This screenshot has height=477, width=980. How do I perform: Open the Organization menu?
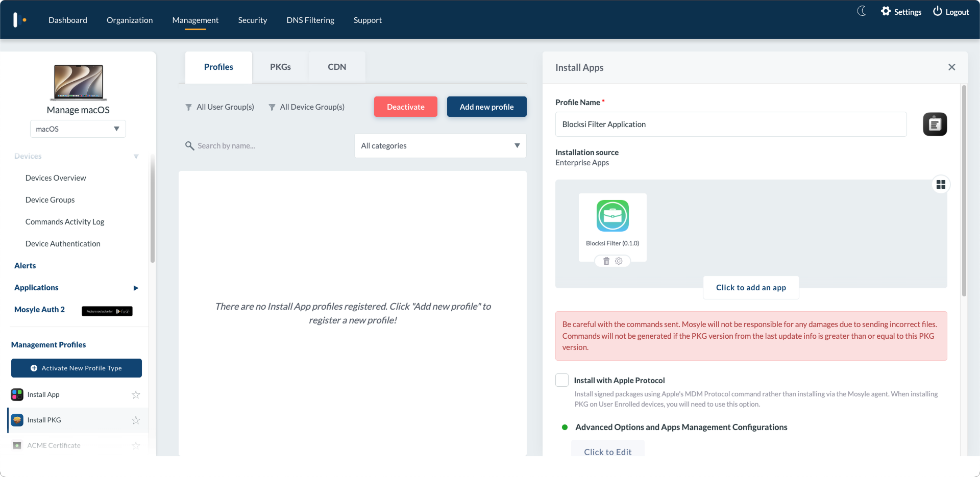click(x=130, y=20)
